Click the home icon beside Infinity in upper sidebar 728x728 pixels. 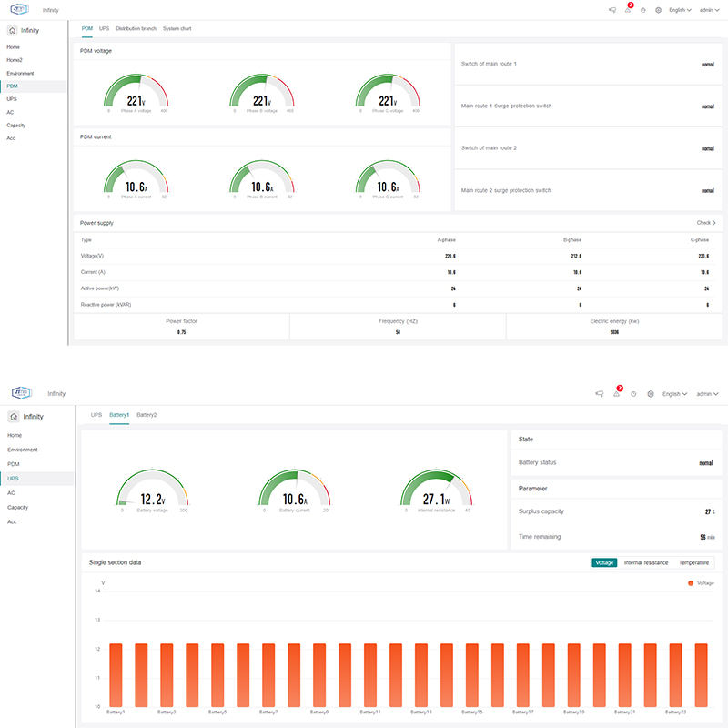pyautogui.click(x=12, y=29)
